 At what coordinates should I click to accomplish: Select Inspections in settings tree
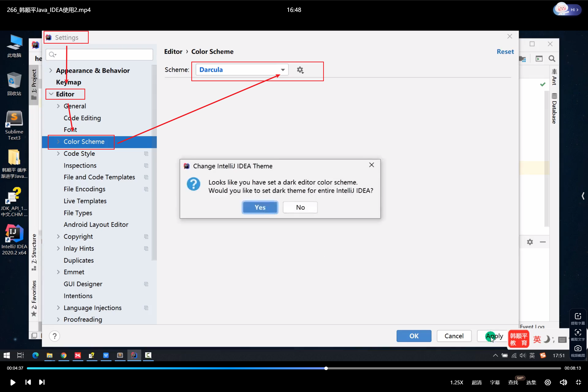click(x=80, y=165)
